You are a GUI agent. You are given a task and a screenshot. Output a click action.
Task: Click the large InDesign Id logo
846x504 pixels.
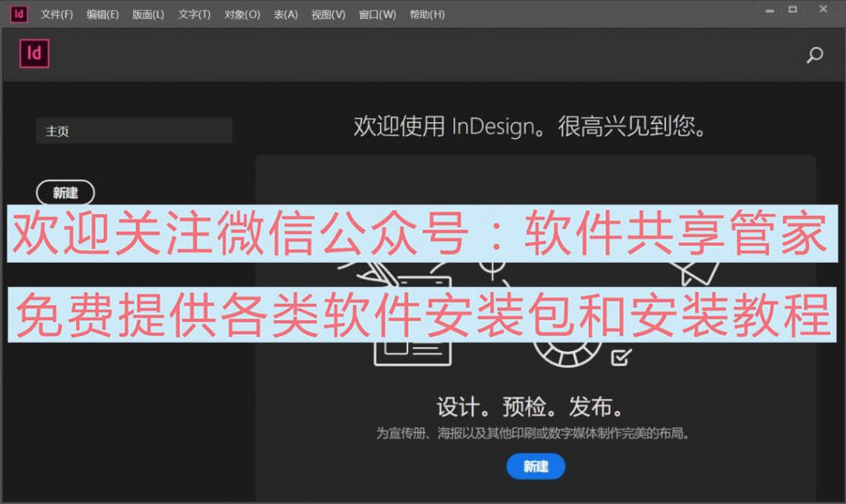35,54
